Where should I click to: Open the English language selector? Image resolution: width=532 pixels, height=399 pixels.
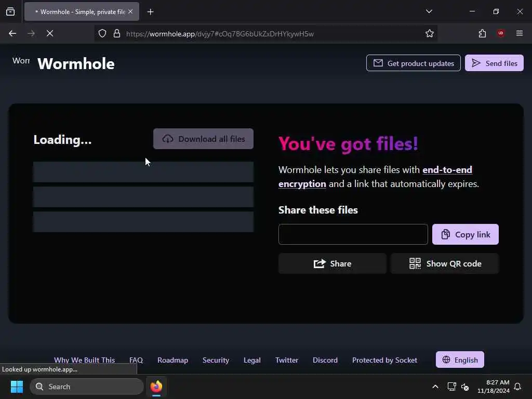(x=460, y=360)
